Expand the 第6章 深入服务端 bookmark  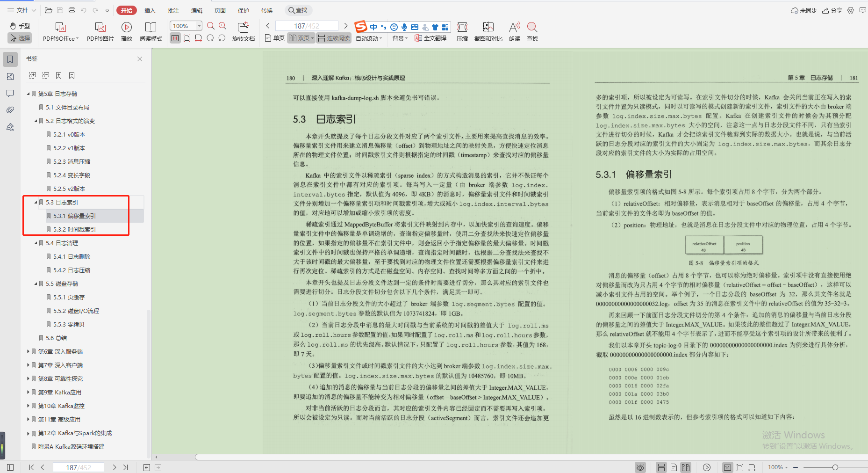click(x=28, y=352)
